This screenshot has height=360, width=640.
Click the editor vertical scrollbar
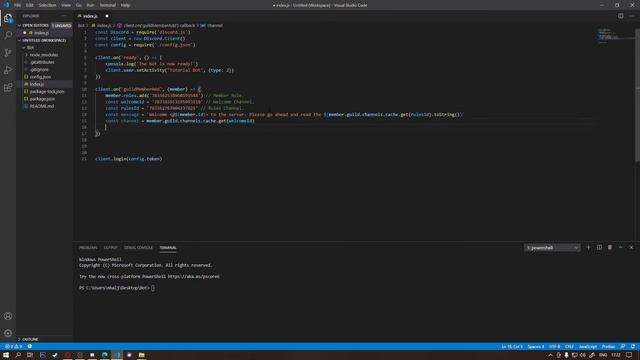(x=638, y=96)
